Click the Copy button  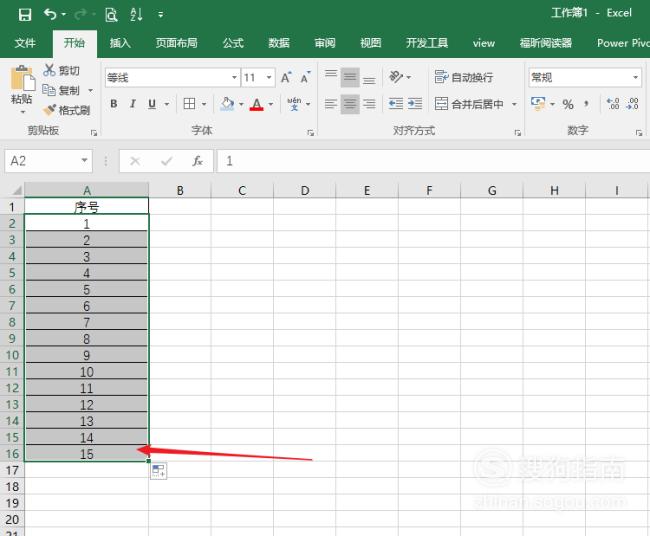point(61,90)
